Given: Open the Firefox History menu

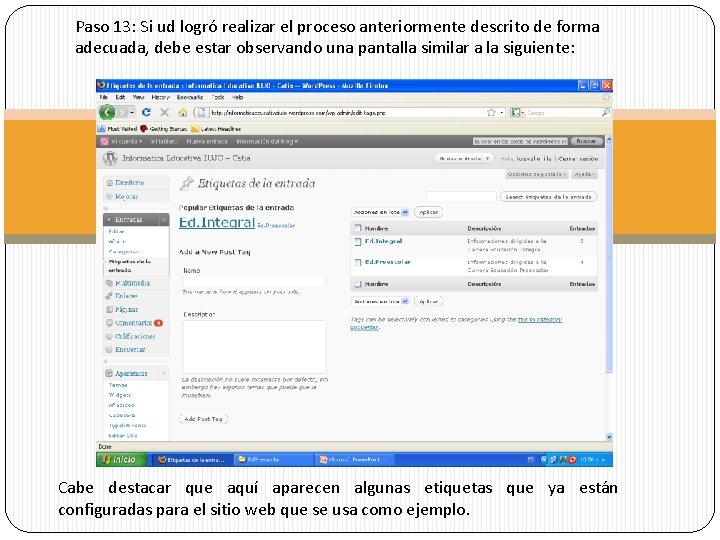Looking at the screenshot, I should tap(160, 97).
